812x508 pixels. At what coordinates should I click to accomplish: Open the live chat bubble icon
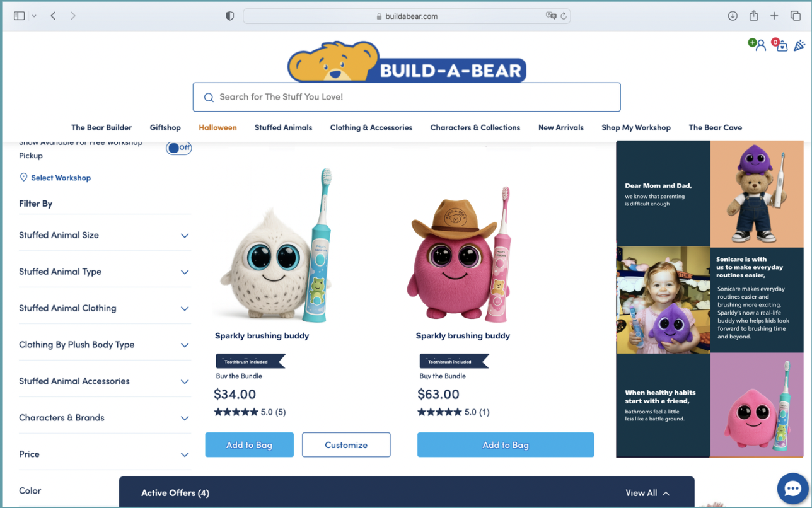coord(792,488)
